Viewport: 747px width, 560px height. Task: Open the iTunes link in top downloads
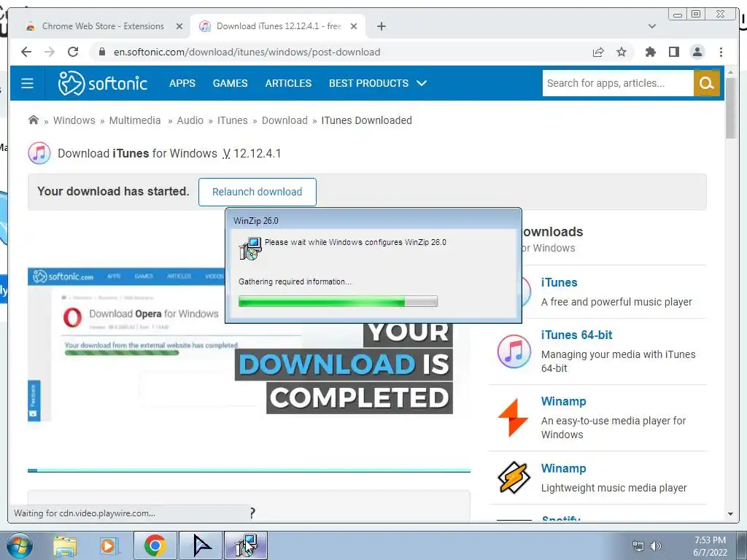560,282
